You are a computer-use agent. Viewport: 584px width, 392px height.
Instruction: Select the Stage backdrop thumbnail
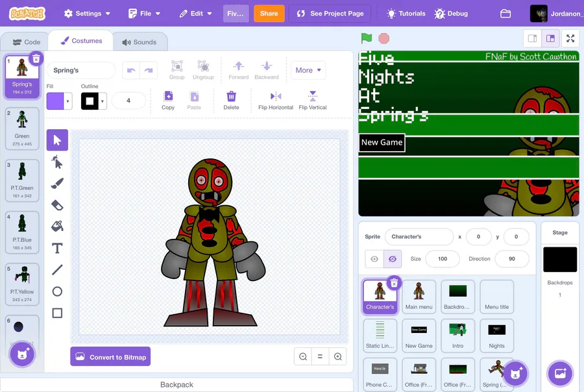coord(560,260)
